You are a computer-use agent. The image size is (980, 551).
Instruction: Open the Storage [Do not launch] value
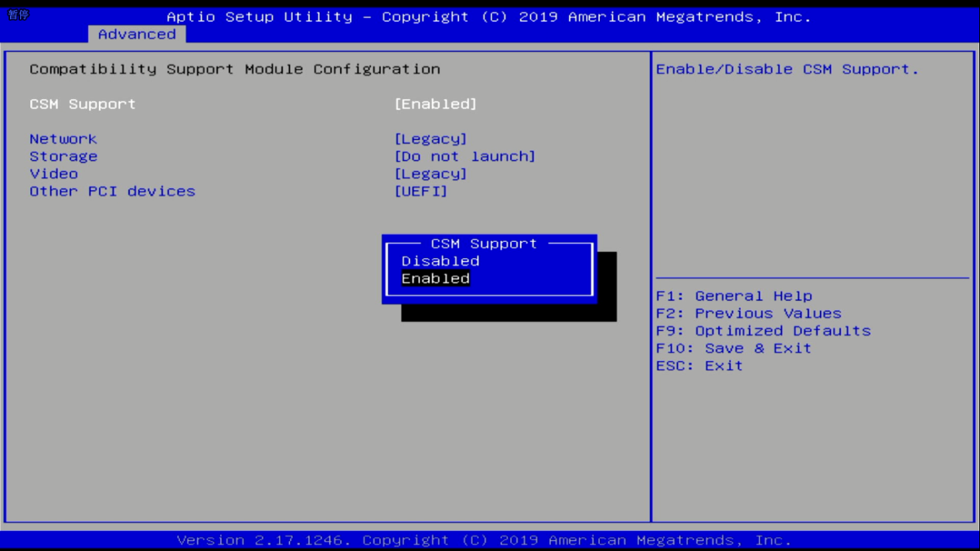click(464, 157)
